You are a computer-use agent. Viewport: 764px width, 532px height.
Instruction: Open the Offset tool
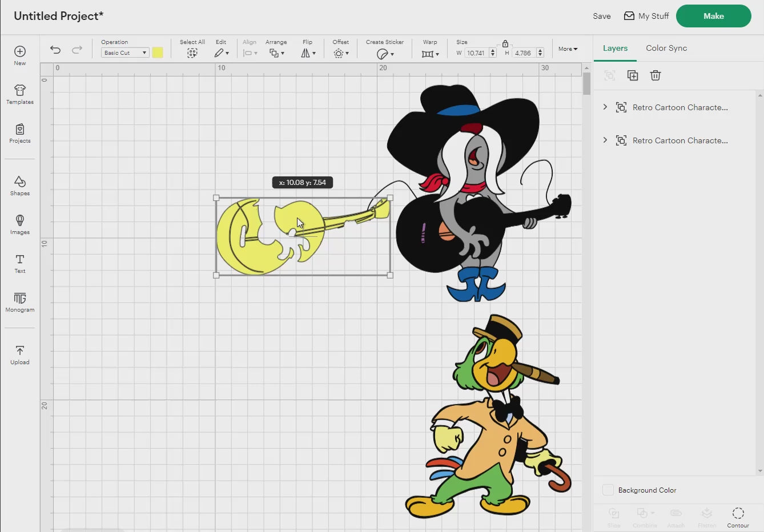point(341,53)
